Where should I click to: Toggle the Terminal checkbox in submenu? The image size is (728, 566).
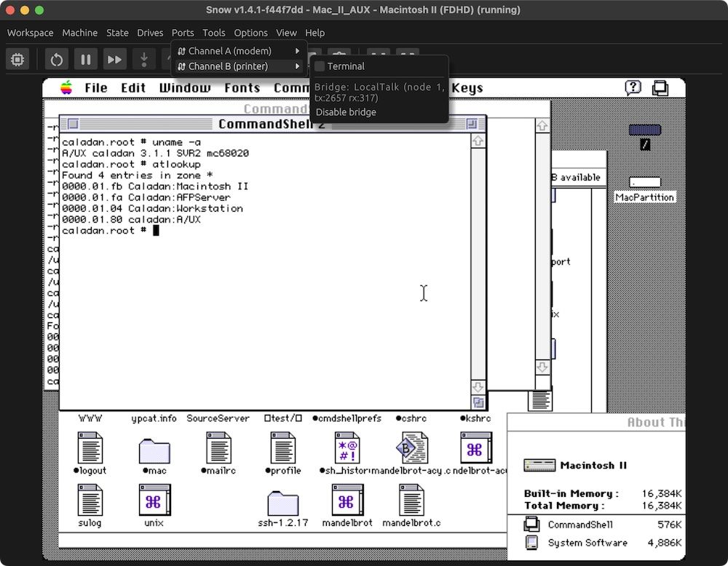[320, 66]
